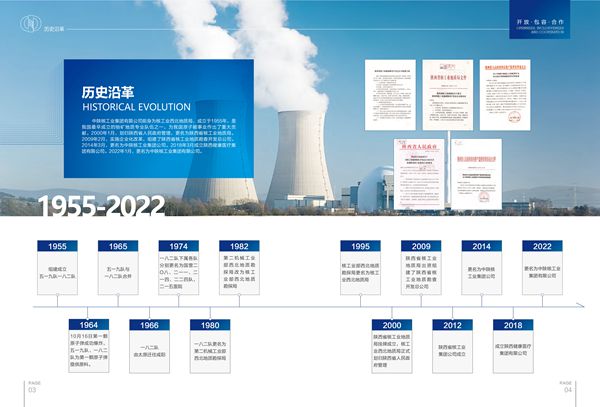This screenshot has height=407, width=600.
Task: Open the 2012 timeline entry
Action: point(452,325)
